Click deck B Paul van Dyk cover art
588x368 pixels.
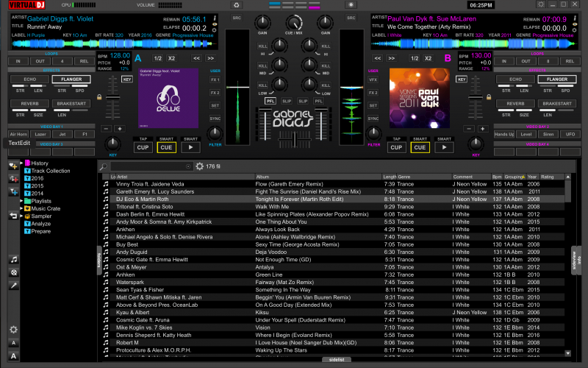(x=420, y=98)
